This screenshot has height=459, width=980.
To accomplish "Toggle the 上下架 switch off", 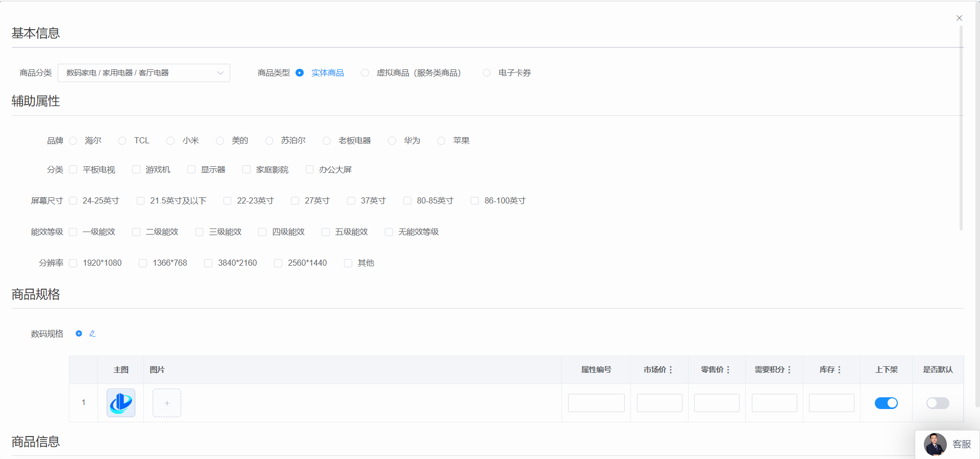I will pyautogui.click(x=886, y=403).
